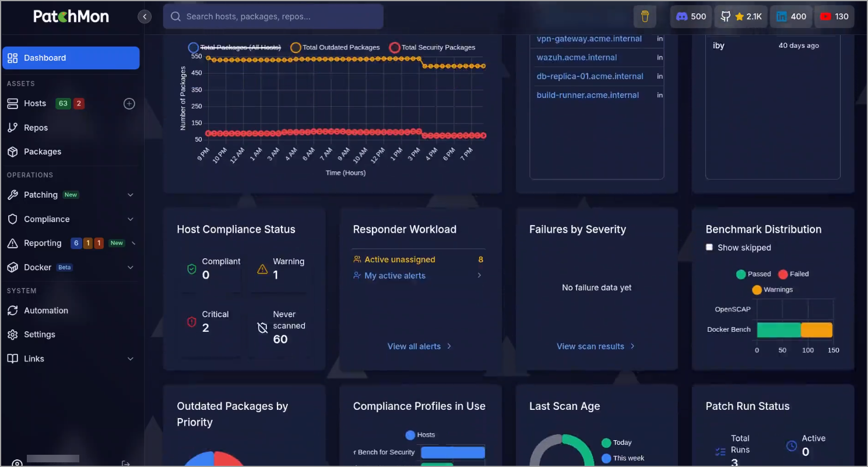Open wazuh.acme.internal host link
The height and width of the screenshot is (467, 868).
coord(577,57)
